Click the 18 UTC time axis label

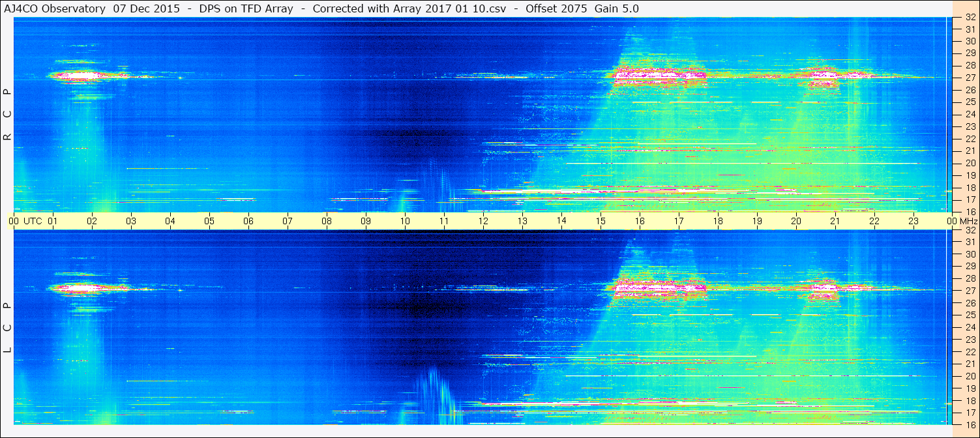coord(718,221)
